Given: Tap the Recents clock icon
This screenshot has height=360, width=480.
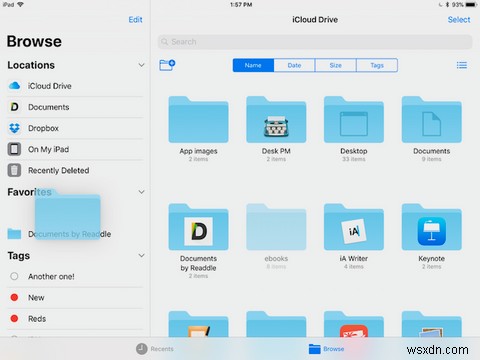Looking at the screenshot, I should tap(142, 349).
